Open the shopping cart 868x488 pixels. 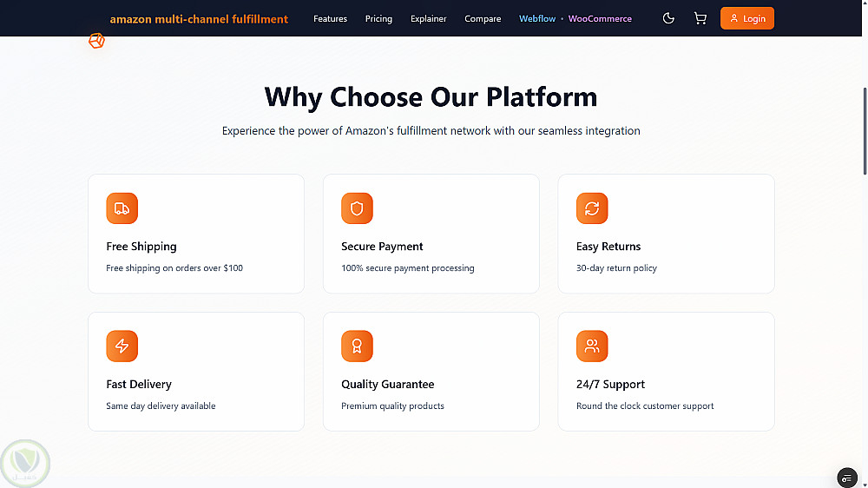(x=700, y=18)
